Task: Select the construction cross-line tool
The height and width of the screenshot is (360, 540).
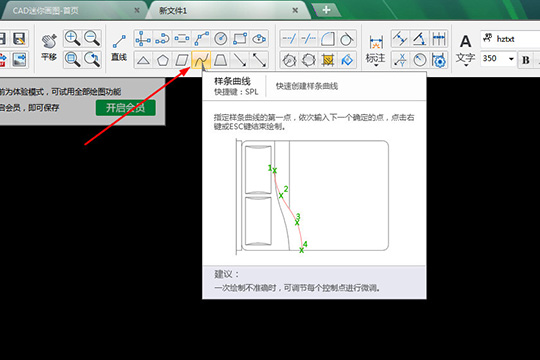Action: (143, 39)
